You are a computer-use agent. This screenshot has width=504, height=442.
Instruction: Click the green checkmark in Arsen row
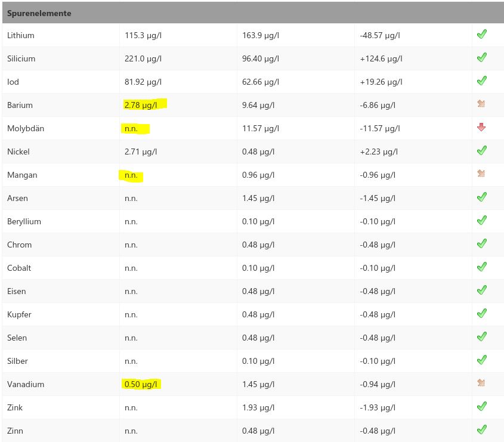pyautogui.click(x=481, y=197)
